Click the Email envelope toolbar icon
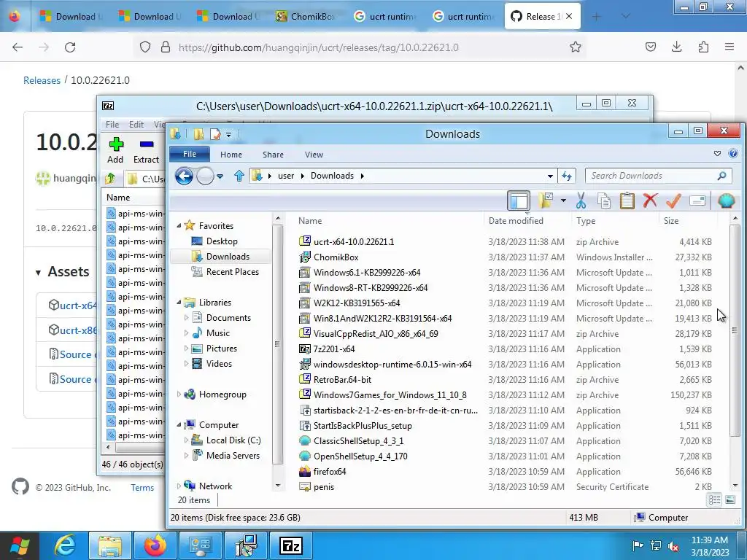The width and height of the screenshot is (747, 560). coord(697,201)
